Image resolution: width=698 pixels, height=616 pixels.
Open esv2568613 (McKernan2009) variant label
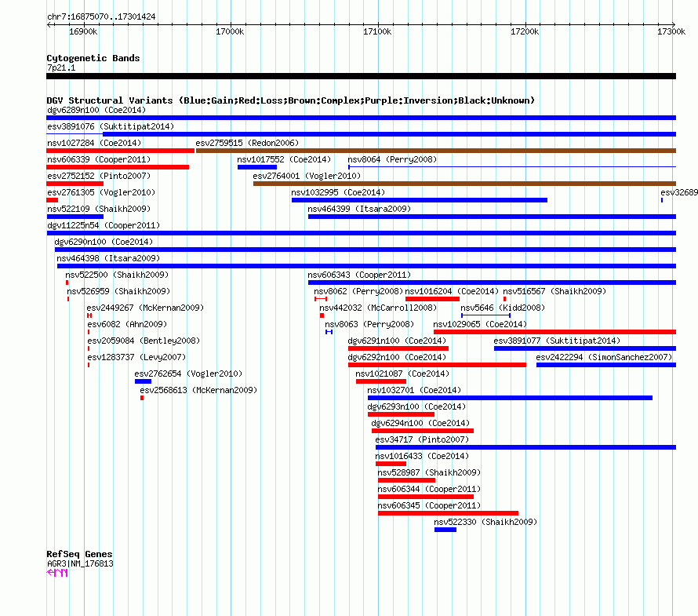click(198, 390)
